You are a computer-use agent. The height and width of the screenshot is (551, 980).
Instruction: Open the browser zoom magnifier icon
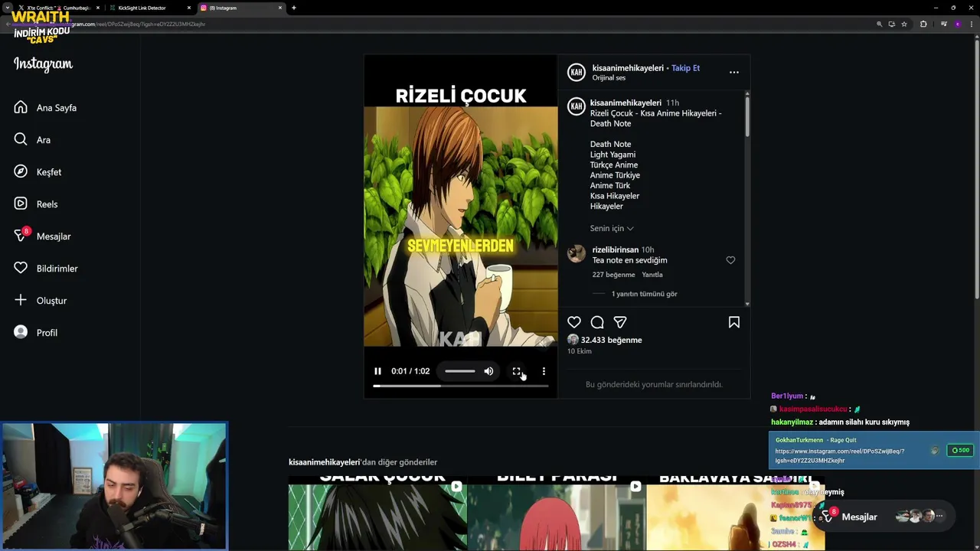click(x=879, y=24)
